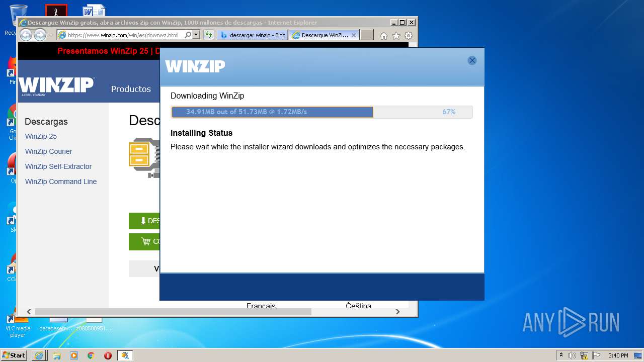Open Internet Explorer from the taskbar
This screenshot has height=362, width=644.
point(39,355)
